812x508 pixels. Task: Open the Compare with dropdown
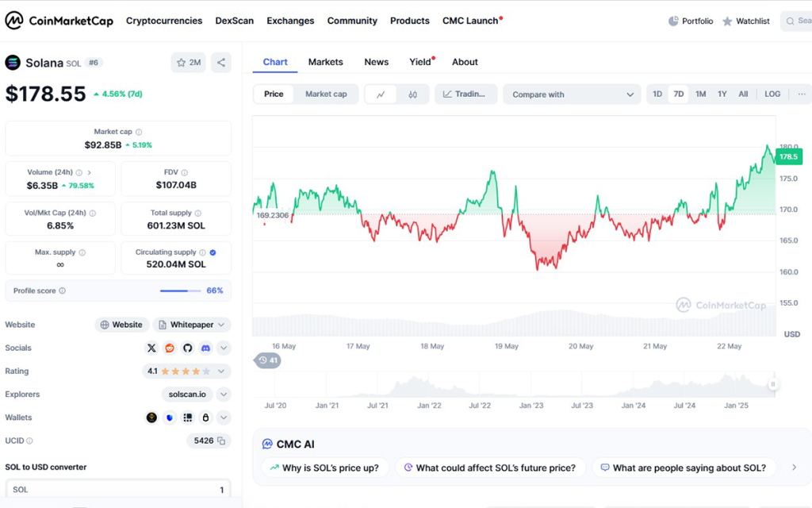tap(573, 94)
